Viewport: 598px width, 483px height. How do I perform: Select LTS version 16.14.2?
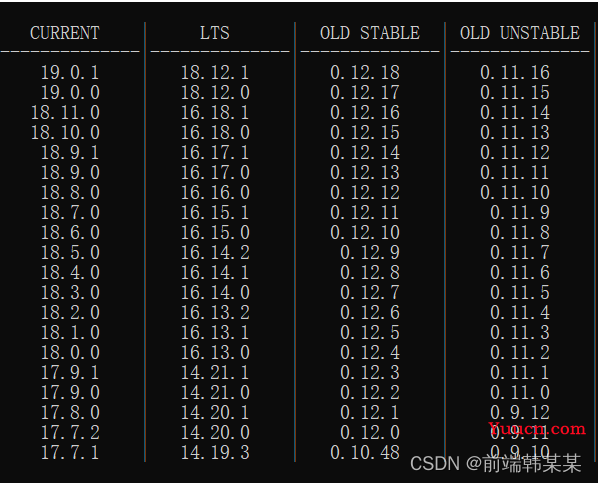coord(215,253)
